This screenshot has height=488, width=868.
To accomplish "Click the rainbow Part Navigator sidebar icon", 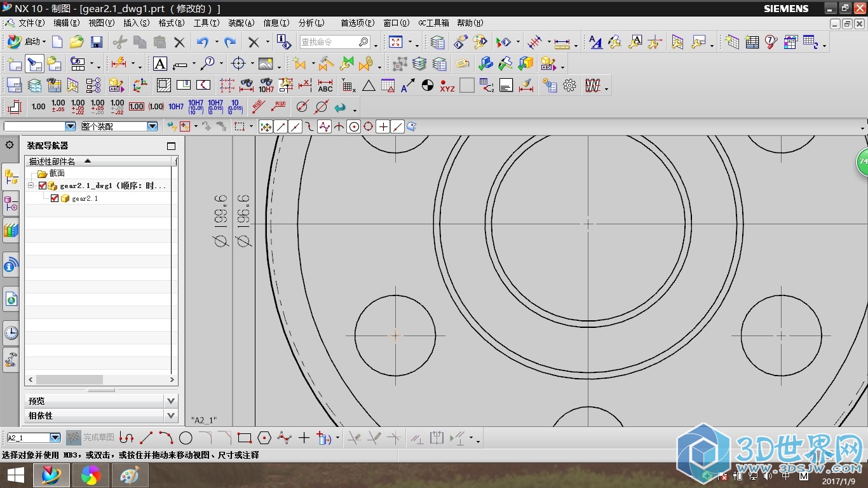I will coord(11,231).
